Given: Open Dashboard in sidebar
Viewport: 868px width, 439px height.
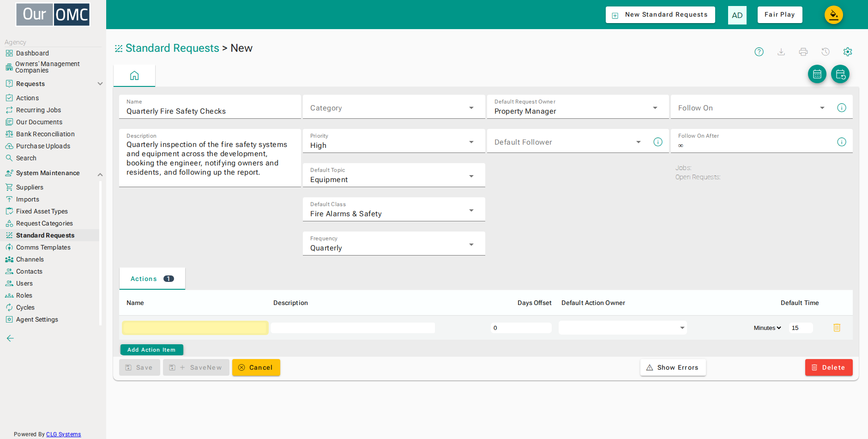Looking at the screenshot, I should point(32,53).
